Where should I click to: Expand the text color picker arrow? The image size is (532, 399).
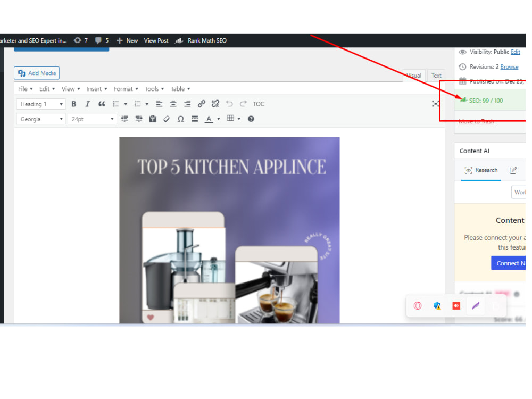pyautogui.click(x=219, y=119)
